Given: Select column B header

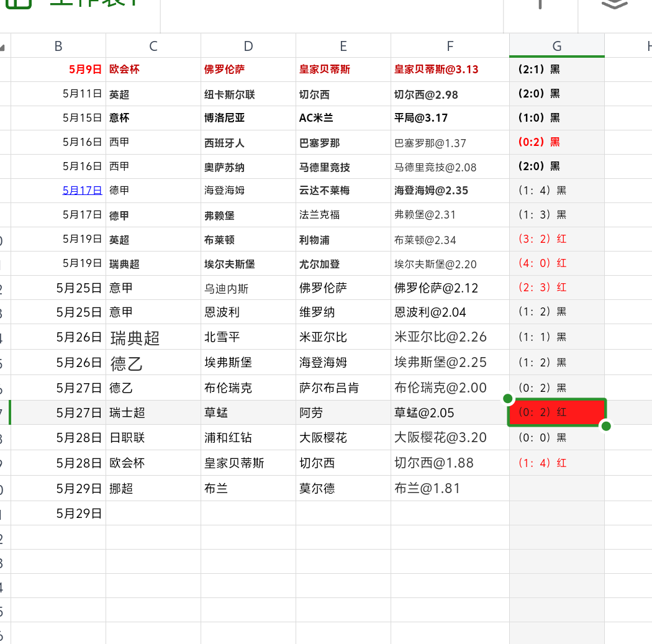Looking at the screenshot, I should pos(58,45).
